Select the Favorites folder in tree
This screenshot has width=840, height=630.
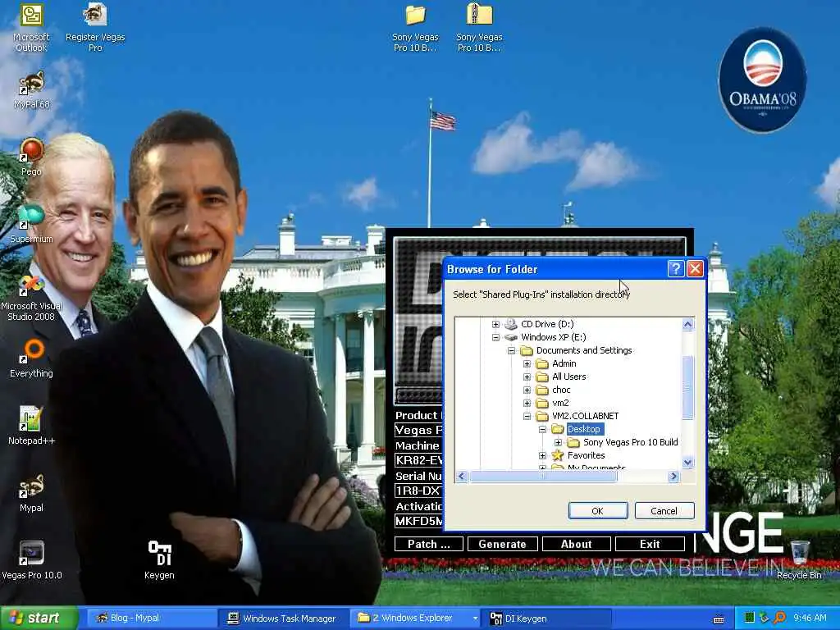pos(586,455)
